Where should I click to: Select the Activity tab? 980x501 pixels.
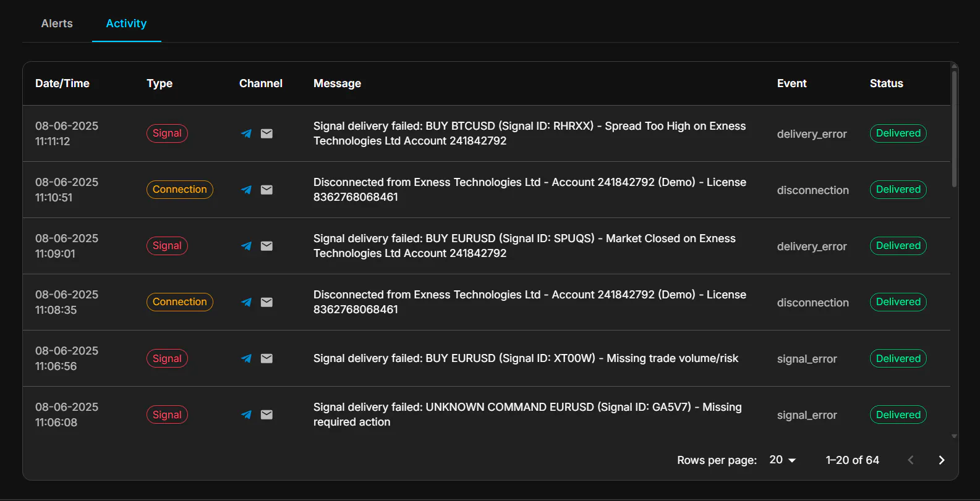(x=126, y=23)
